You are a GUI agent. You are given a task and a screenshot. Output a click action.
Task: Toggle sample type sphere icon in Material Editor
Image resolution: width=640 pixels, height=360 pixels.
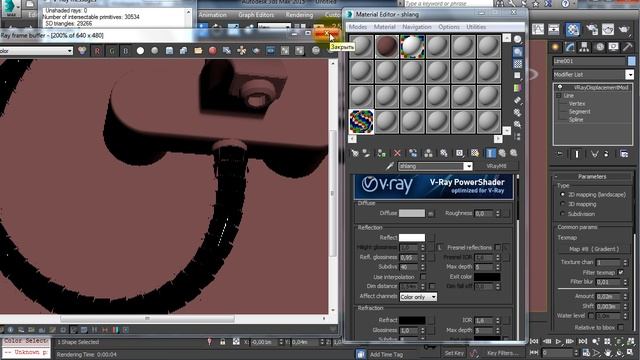pyautogui.click(x=518, y=40)
